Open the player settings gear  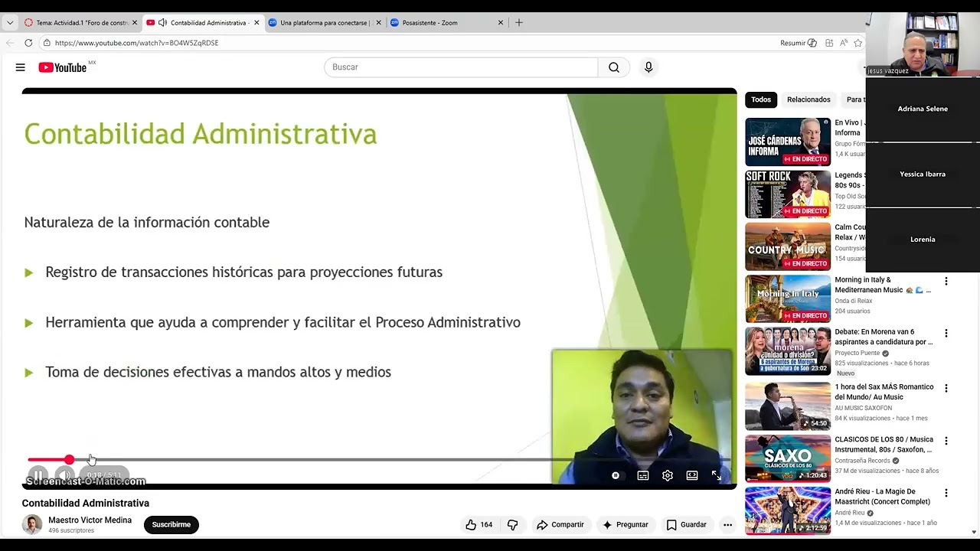(x=668, y=475)
